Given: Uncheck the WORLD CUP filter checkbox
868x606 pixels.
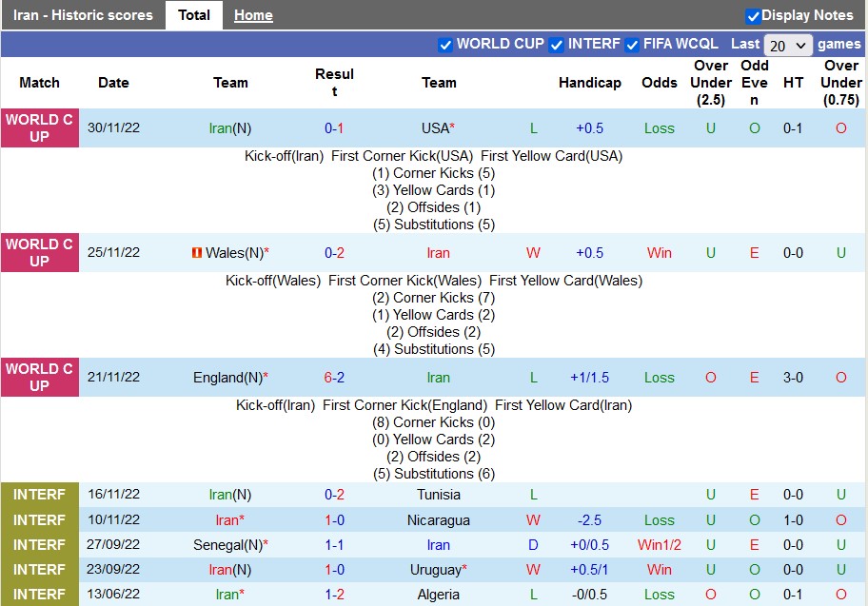Looking at the screenshot, I should click(x=445, y=45).
